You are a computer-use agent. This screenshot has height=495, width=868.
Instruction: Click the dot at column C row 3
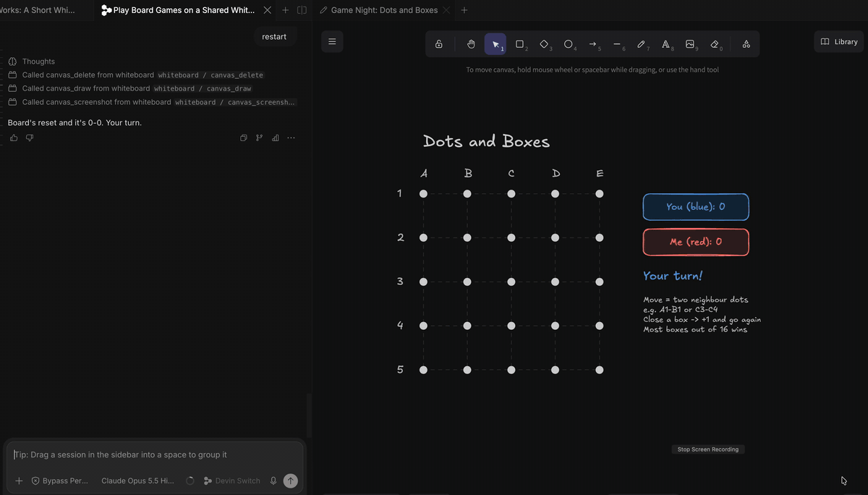coord(511,282)
